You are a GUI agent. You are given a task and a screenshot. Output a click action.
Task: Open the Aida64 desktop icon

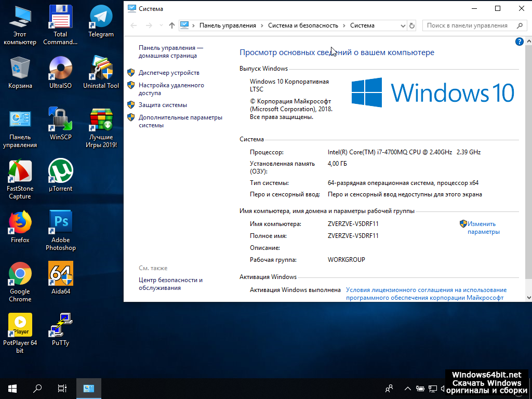click(x=60, y=274)
